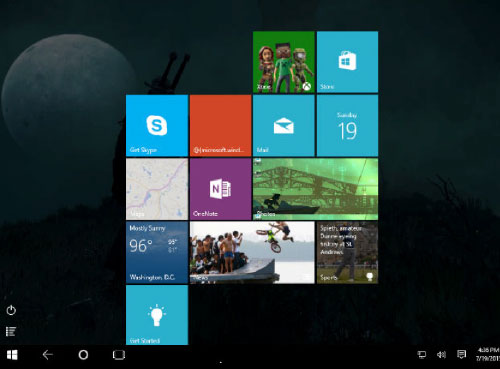The image size is (500, 369).
Task: Open the All apps list icon
Action: point(11,331)
